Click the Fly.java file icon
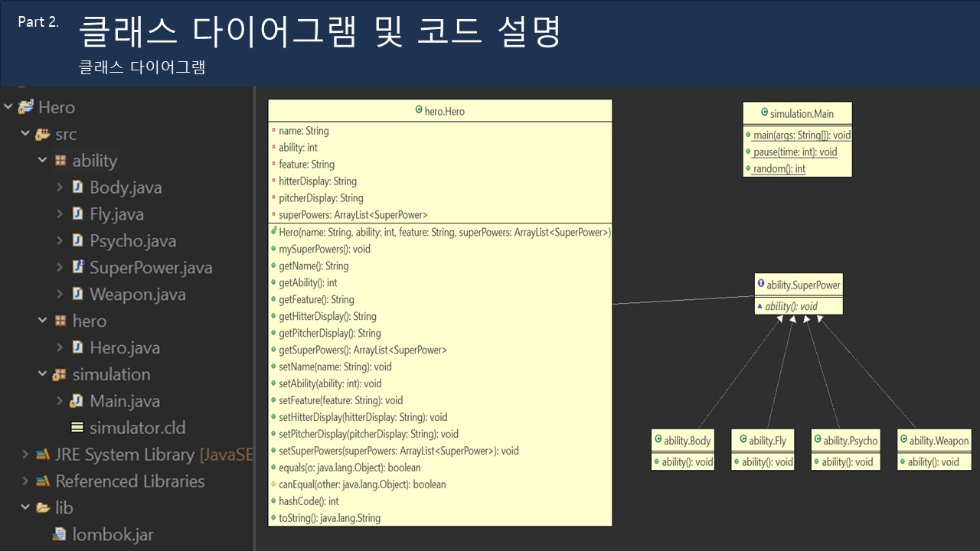Image resolution: width=980 pixels, height=551 pixels. (77, 214)
